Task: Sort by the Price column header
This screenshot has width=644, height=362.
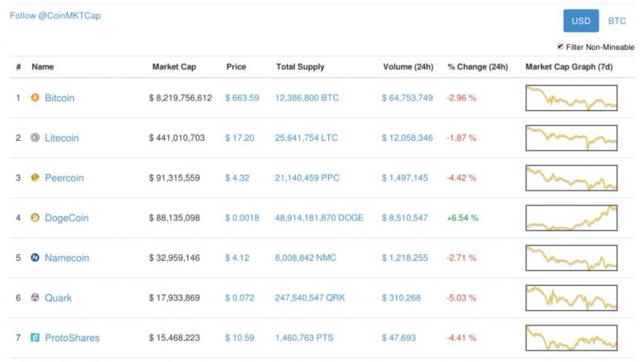Action: [x=236, y=66]
